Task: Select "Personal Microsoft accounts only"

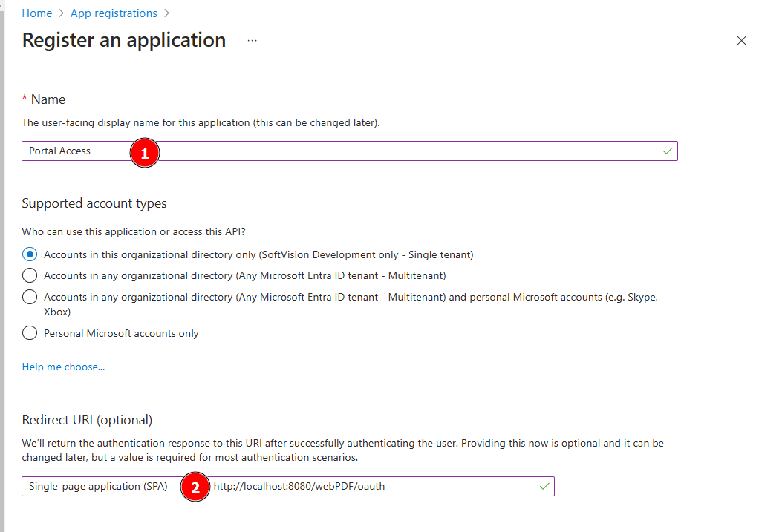Action: [x=29, y=333]
